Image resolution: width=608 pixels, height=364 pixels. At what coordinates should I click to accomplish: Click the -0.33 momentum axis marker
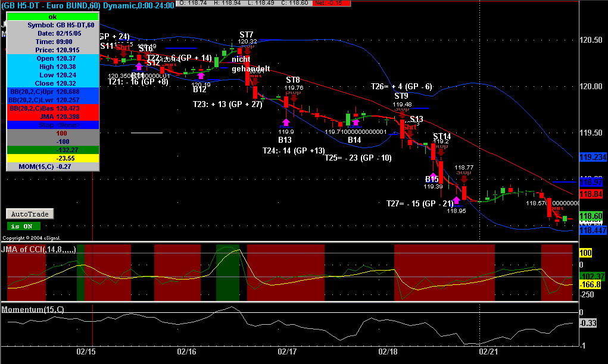click(x=588, y=323)
